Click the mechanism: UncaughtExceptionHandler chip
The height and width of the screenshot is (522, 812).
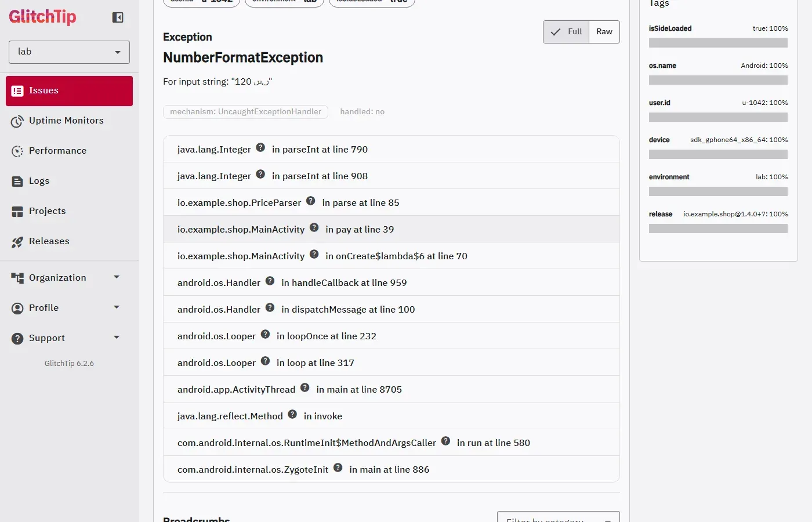point(245,112)
